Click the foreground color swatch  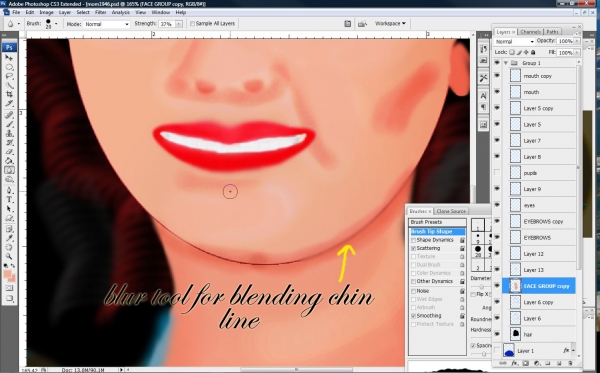click(x=8, y=274)
